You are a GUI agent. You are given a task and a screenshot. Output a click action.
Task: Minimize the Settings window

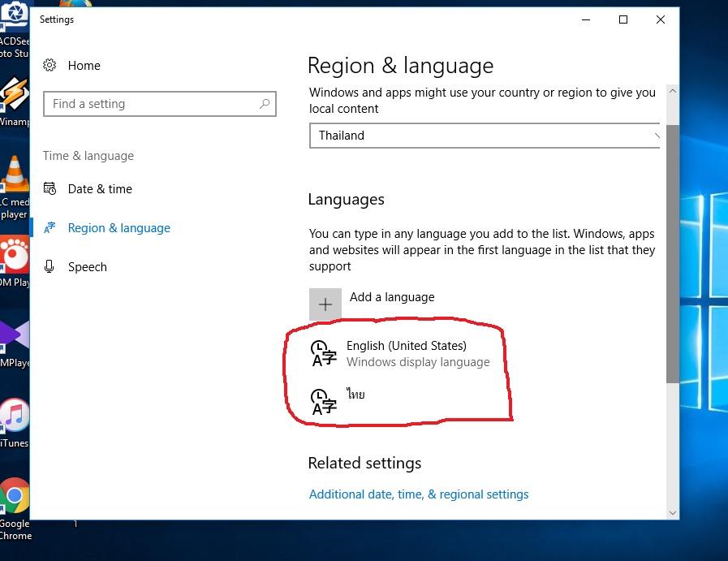tap(586, 19)
